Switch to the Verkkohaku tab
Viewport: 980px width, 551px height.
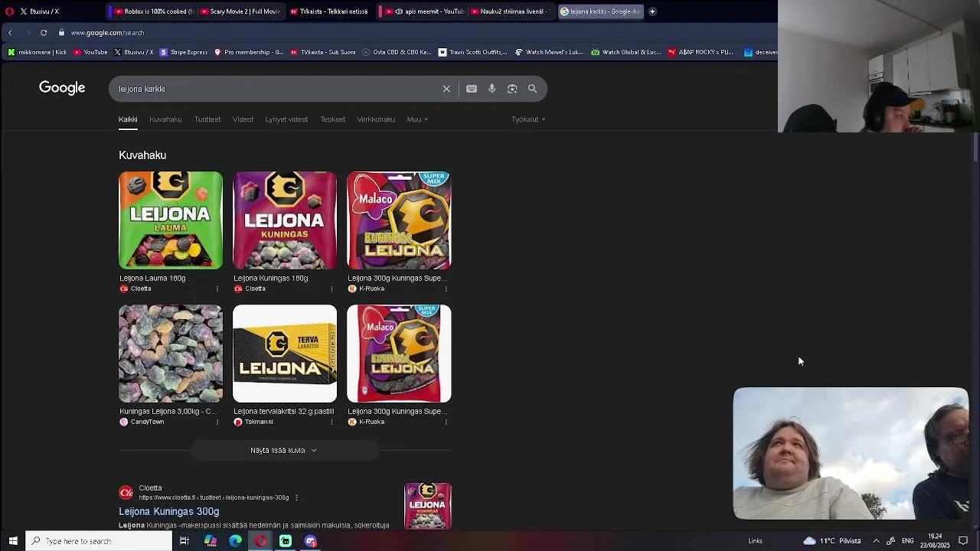376,119
